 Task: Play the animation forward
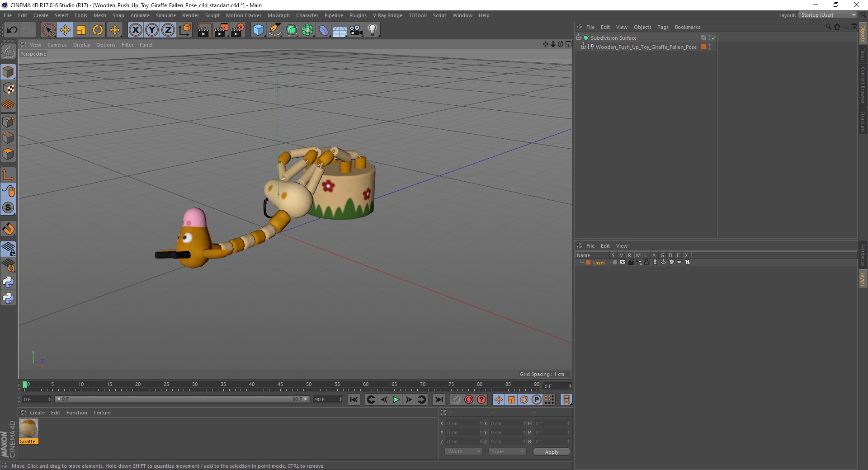396,399
